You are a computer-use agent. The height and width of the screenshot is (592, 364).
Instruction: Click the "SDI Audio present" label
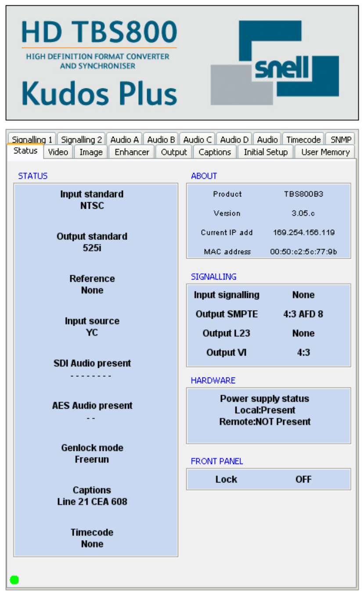coord(92,363)
